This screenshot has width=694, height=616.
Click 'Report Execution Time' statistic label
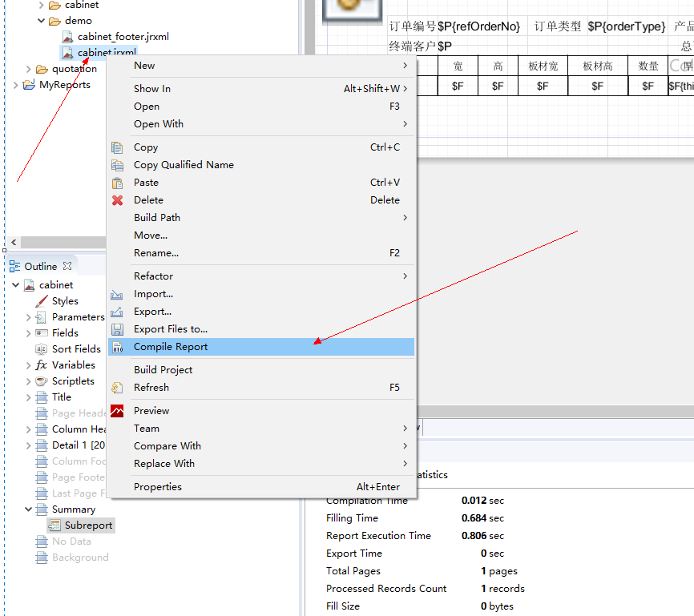[378, 536]
